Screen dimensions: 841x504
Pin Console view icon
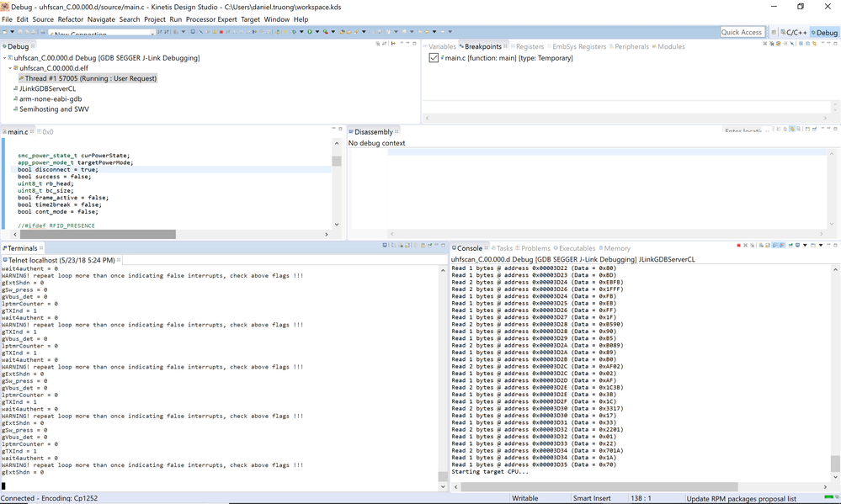click(x=790, y=245)
